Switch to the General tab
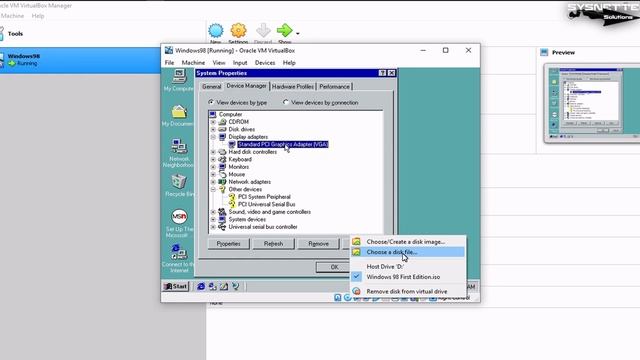The height and width of the screenshot is (360, 640). click(x=211, y=87)
